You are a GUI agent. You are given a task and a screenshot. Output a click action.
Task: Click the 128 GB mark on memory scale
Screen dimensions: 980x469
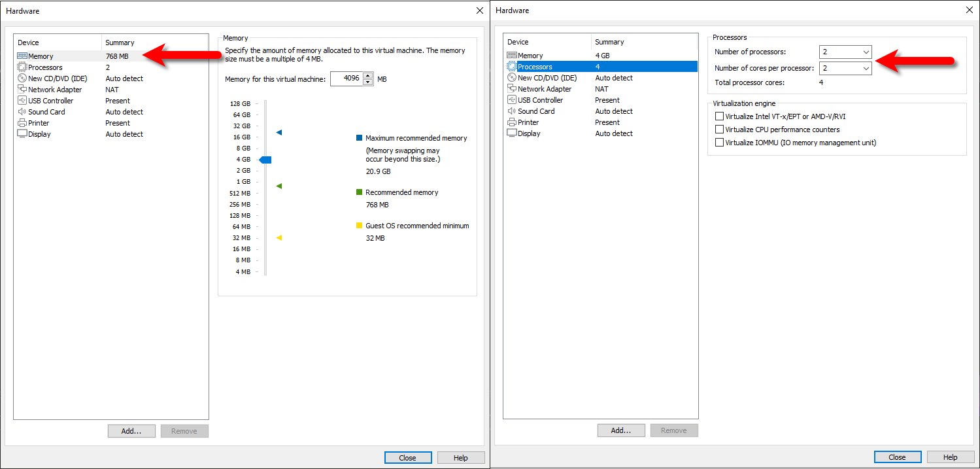pos(240,103)
